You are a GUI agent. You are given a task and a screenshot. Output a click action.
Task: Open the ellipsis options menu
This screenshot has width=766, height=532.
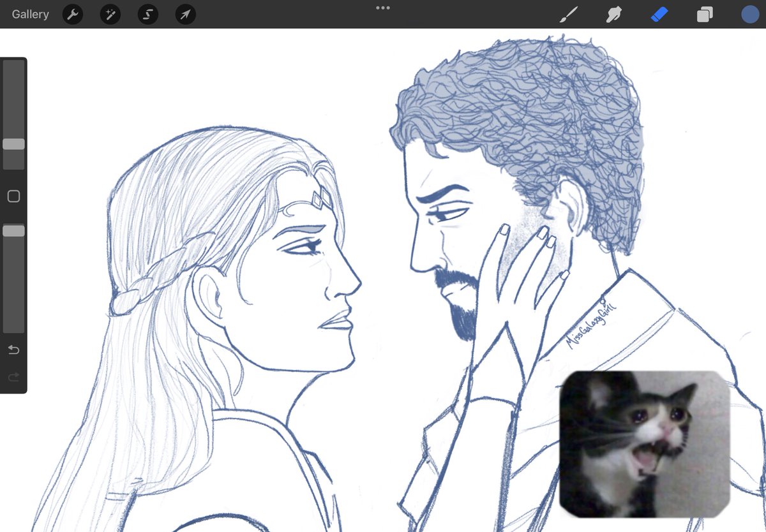pyautogui.click(x=382, y=8)
